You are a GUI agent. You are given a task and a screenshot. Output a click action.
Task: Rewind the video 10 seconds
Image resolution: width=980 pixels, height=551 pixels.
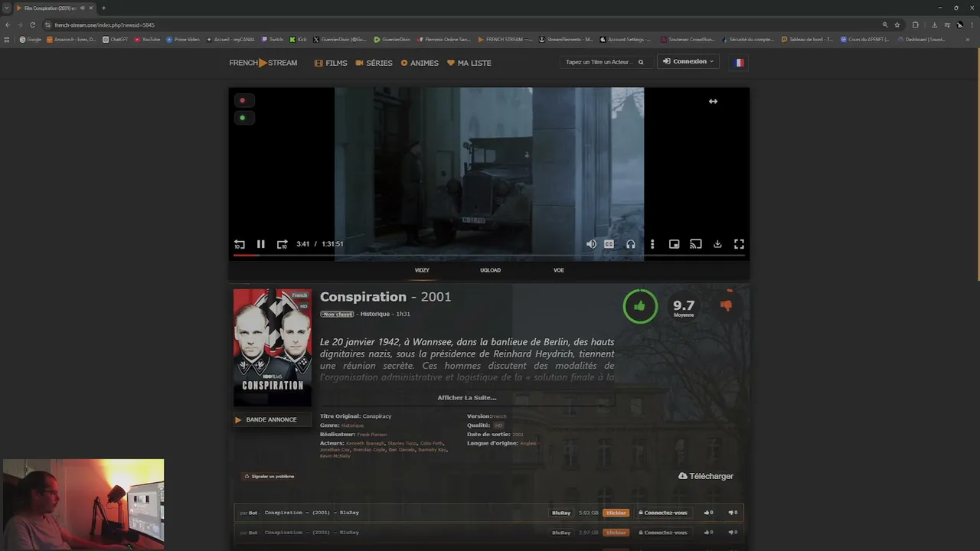click(240, 244)
